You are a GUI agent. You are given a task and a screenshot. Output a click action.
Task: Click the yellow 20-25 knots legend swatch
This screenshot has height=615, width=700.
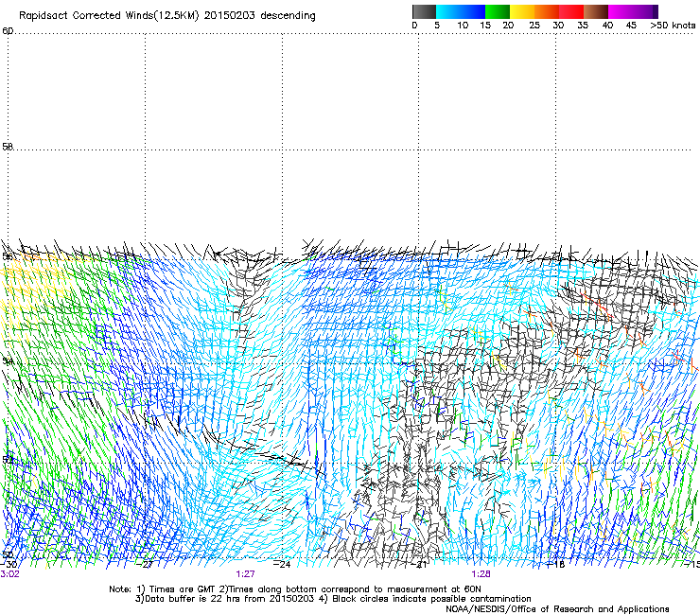522,11
